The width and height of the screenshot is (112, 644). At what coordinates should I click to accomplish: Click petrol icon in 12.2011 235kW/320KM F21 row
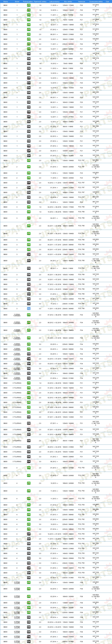[29, 49]
